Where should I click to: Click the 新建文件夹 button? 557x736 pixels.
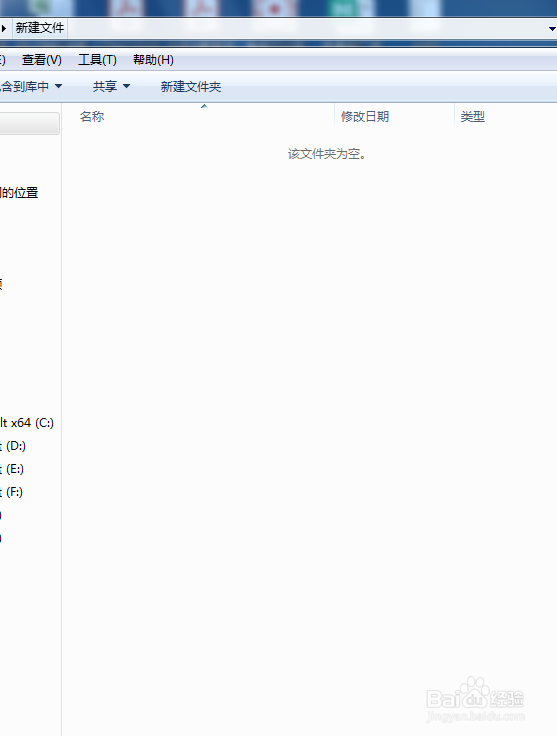click(191, 86)
